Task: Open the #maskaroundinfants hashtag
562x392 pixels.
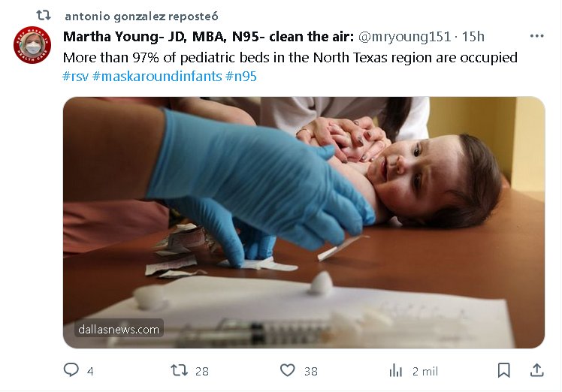Action: 157,77
